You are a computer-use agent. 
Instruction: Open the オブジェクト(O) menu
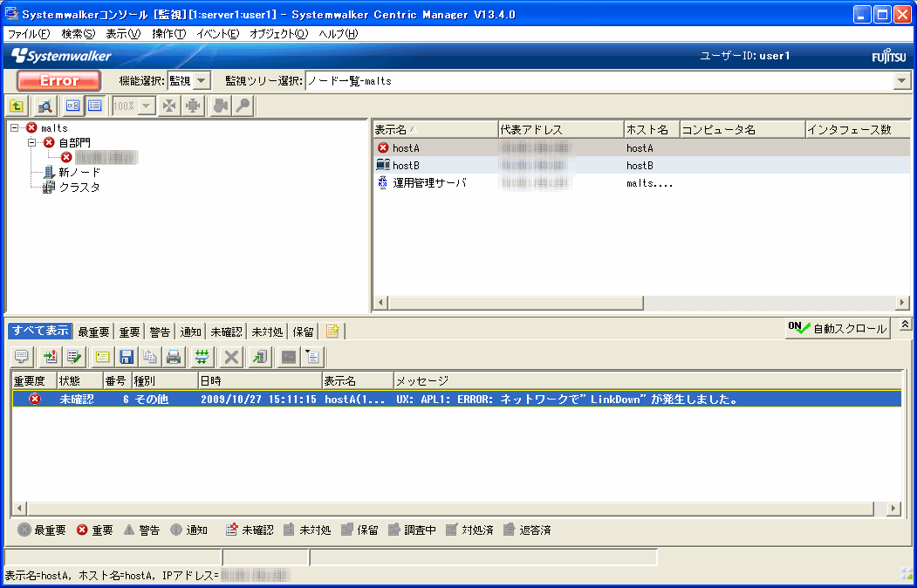(x=279, y=34)
